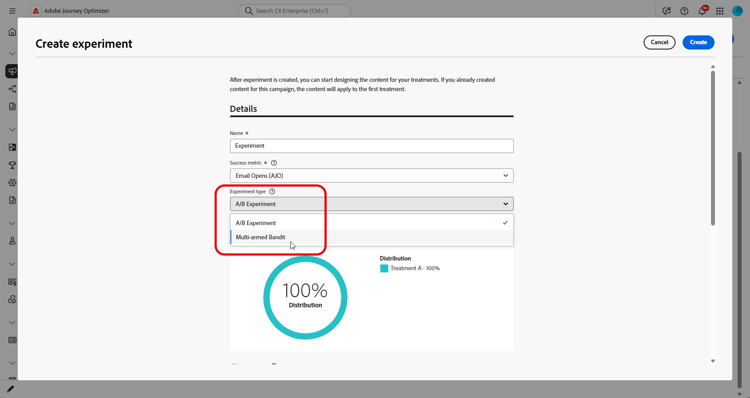
Task: Toggle the Experiment type dropdown field
Action: tap(372, 204)
